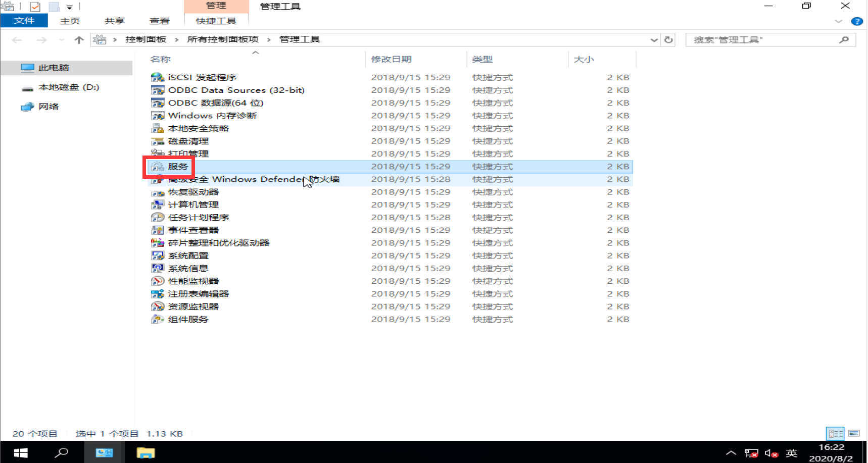The width and height of the screenshot is (868, 463).
Task: Select the 组件服务 icon
Action: pos(158,319)
